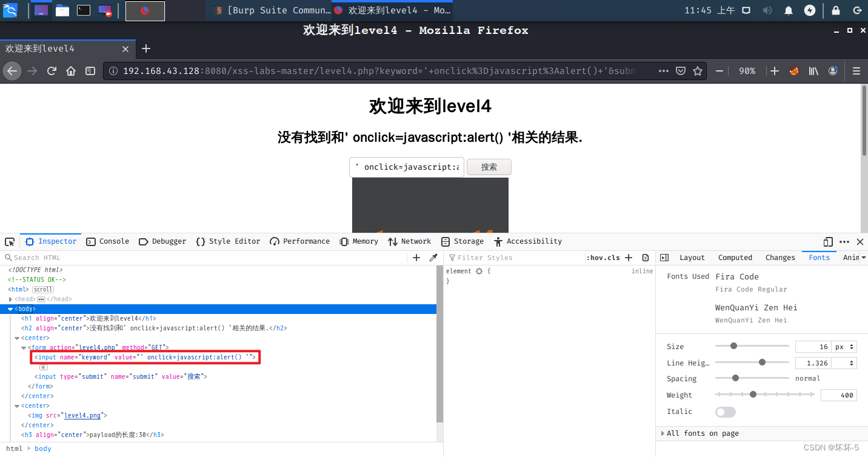Close the developer tools panel
Image resolution: width=868 pixels, height=457 pixels.
click(x=860, y=242)
